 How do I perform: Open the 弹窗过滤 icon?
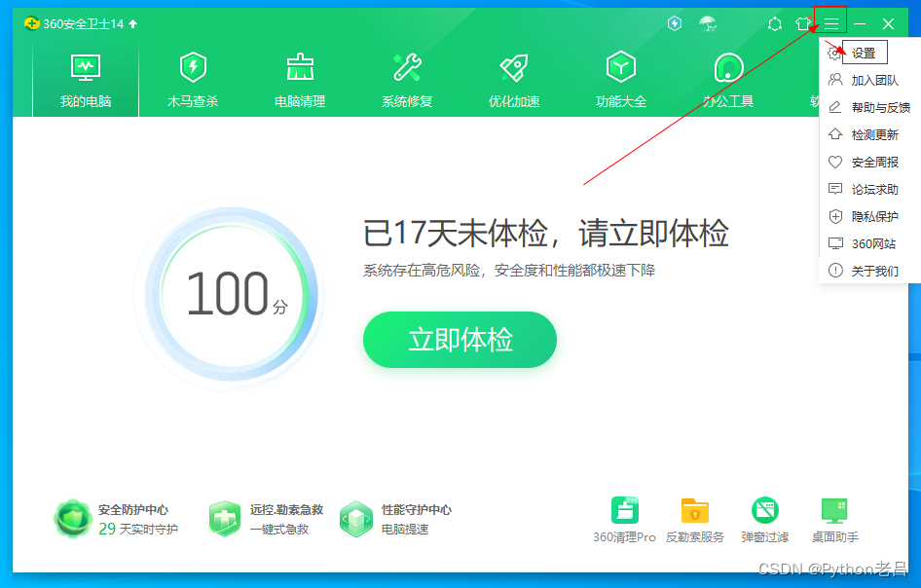tap(765, 510)
